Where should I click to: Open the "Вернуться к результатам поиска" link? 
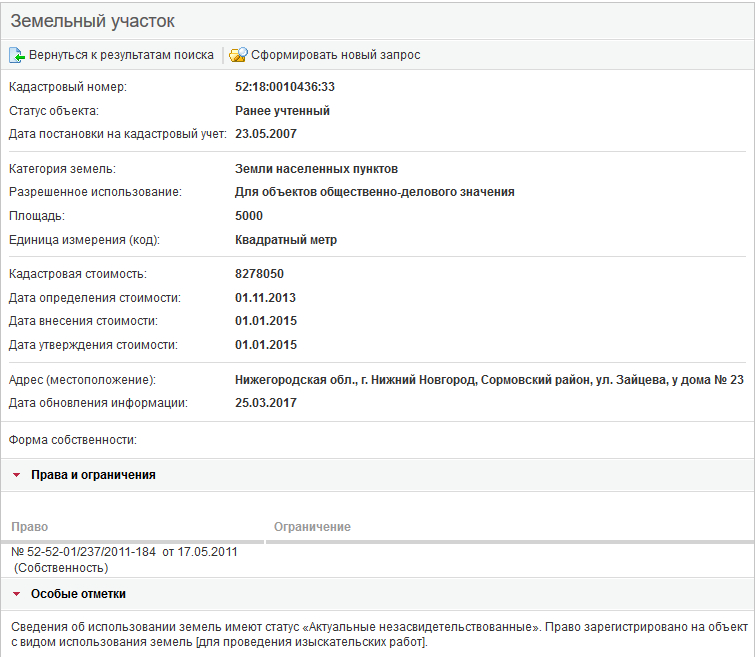[121, 55]
